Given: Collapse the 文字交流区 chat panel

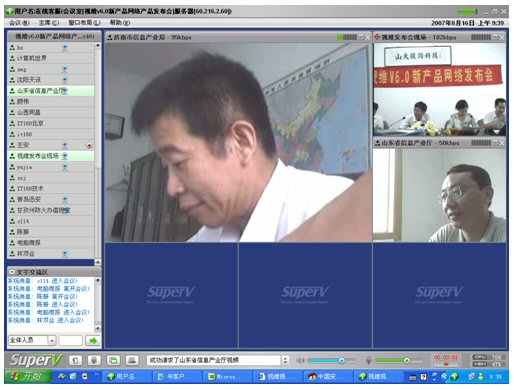Looking at the screenshot, I should [x=12, y=272].
